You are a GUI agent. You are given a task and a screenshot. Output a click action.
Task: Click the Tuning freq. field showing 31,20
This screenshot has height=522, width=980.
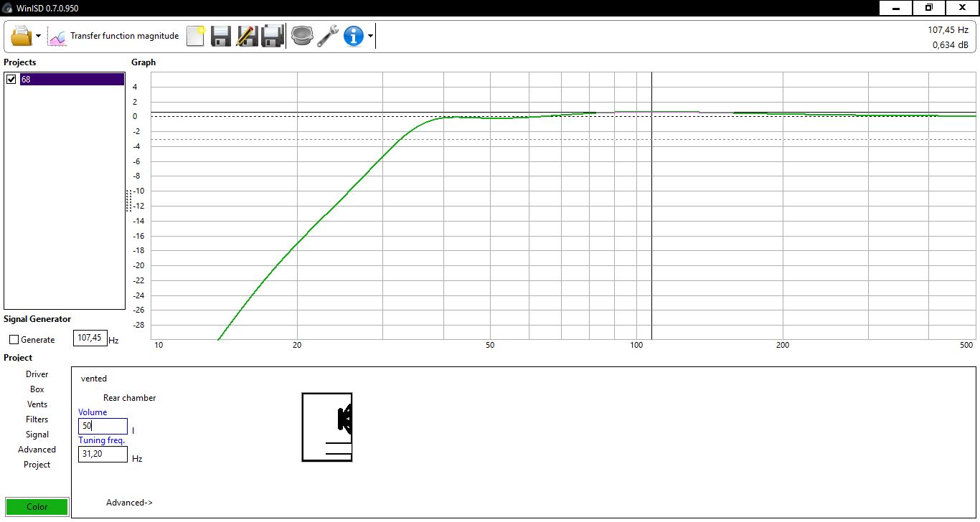coord(103,454)
